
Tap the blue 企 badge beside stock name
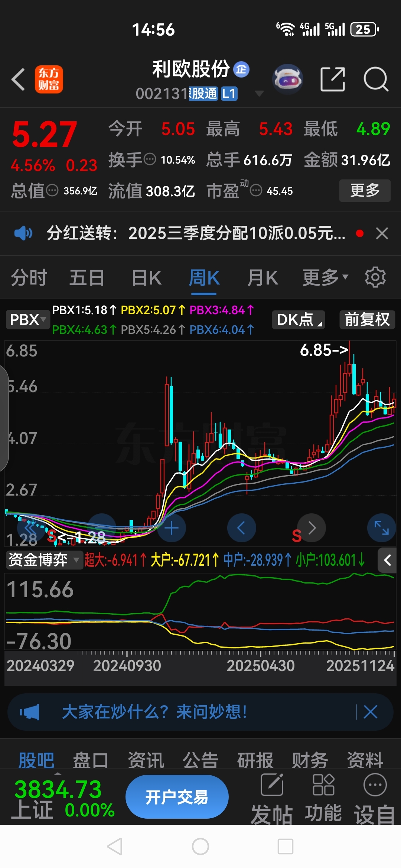(x=241, y=69)
